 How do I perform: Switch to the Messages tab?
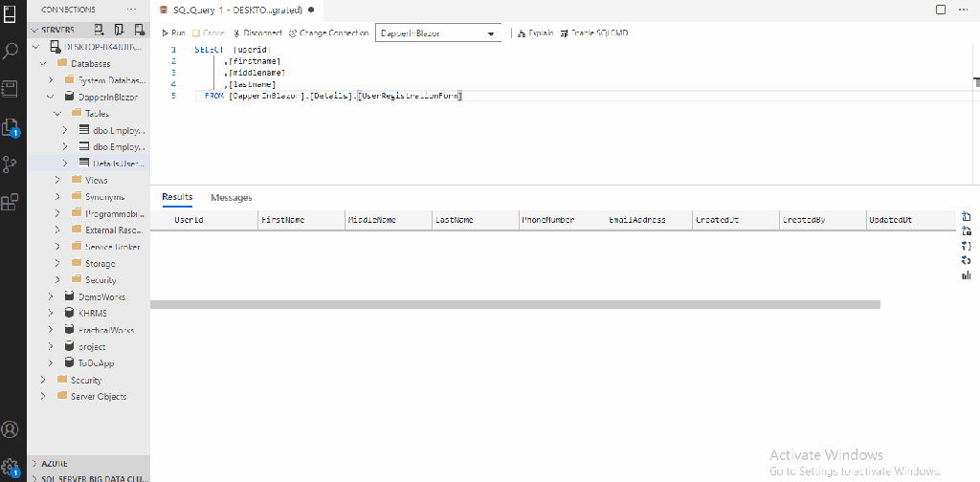(x=231, y=198)
